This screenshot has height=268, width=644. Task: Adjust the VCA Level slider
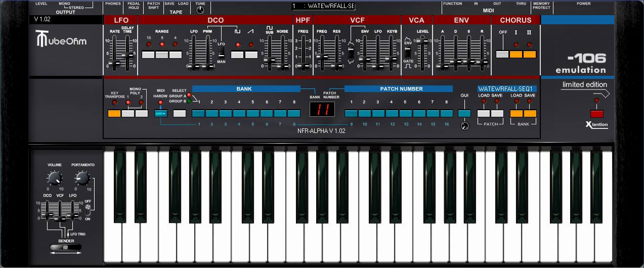point(423,42)
